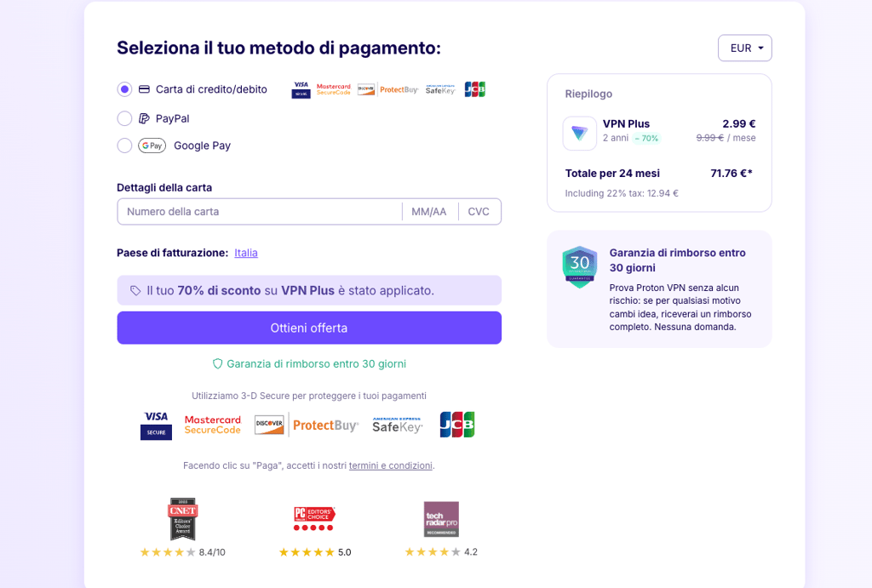Image resolution: width=872 pixels, height=588 pixels.
Task: Click the green shield icon beside Garanzia
Action: 218,364
